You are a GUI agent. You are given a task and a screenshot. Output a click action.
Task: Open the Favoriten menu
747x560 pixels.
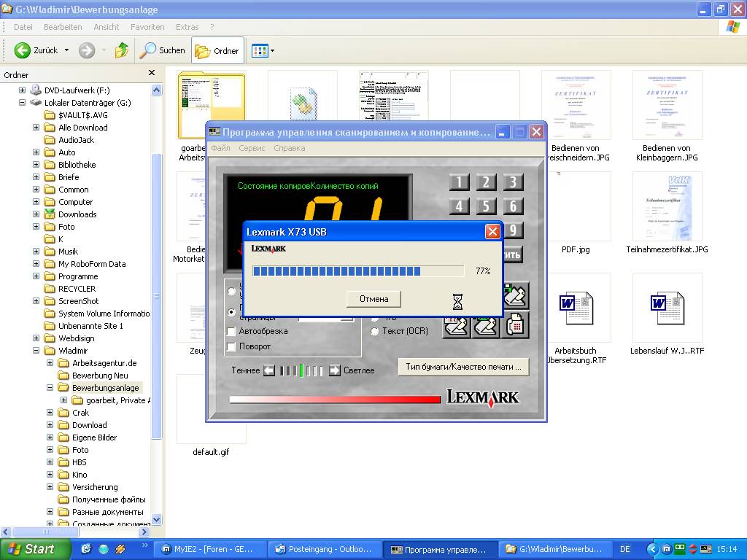pyautogui.click(x=147, y=27)
